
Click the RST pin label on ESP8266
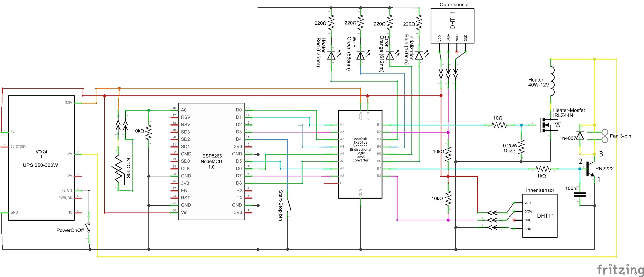point(186,198)
